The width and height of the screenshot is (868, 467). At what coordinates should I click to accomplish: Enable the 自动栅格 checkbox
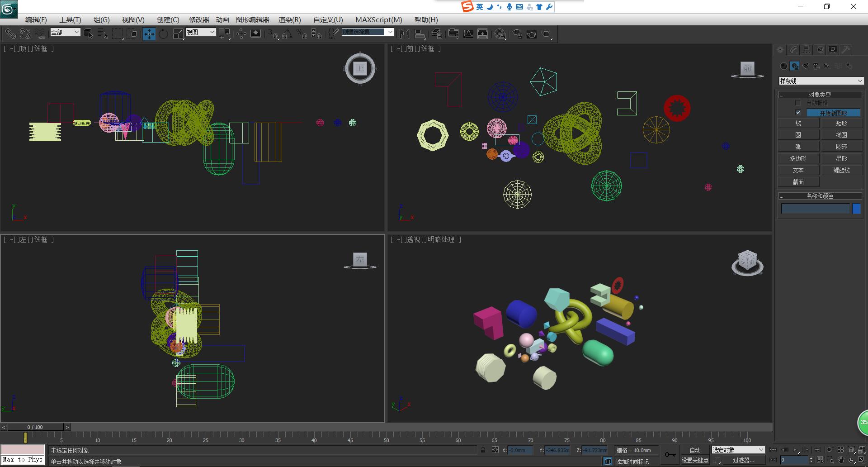(798, 103)
